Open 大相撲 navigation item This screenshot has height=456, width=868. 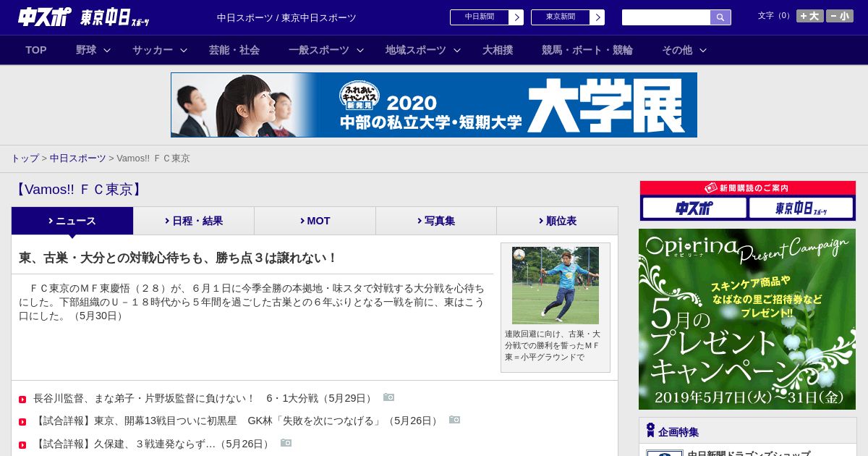(498, 50)
